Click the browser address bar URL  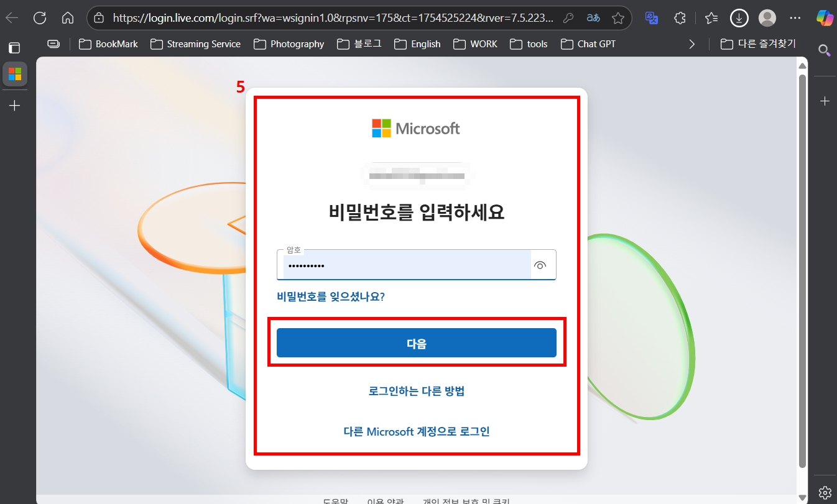pos(333,19)
